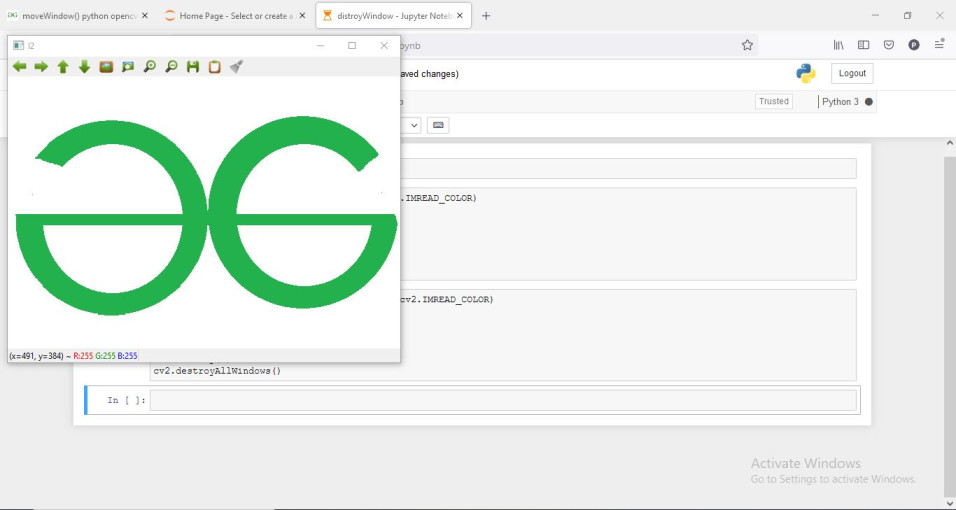The width and height of the screenshot is (956, 510).
Task: Click the notebook unsaved changes status text
Action: (x=428, y=74)
